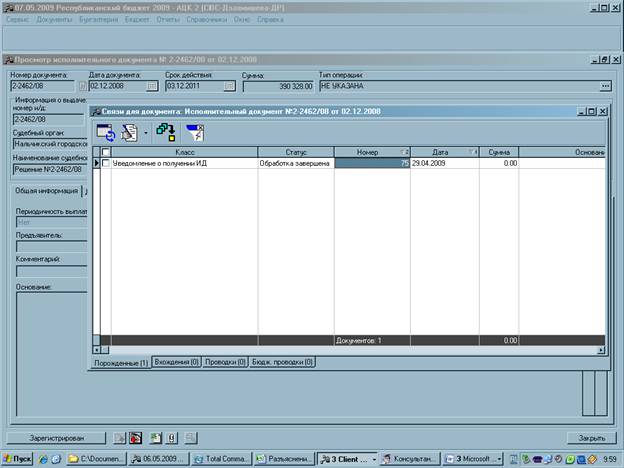Open dropdown arrow beside the edit document icon

click(146, 133)
